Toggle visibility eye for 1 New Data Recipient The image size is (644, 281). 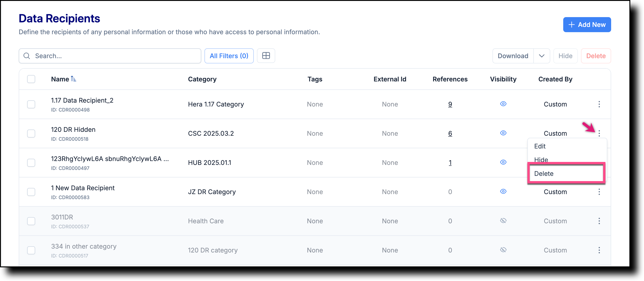(503, 192)
